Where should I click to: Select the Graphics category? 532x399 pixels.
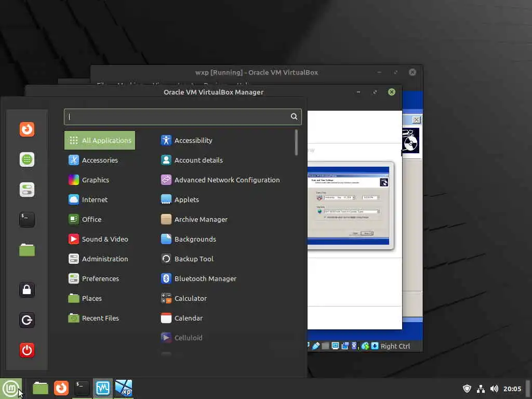click(100, 180)
